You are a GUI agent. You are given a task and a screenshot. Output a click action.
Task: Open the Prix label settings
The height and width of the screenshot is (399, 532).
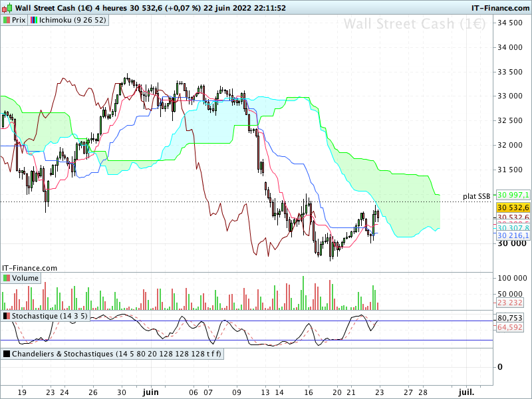click(19, 20)
